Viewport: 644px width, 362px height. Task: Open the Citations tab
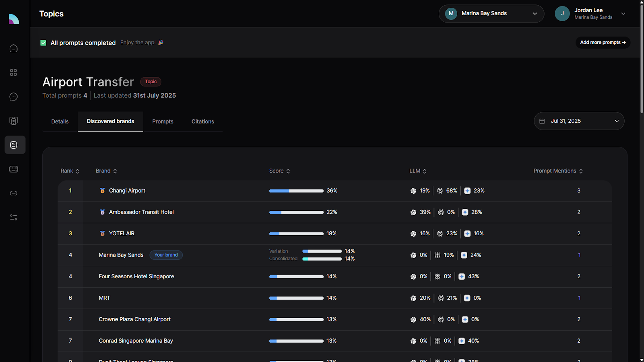202,121
